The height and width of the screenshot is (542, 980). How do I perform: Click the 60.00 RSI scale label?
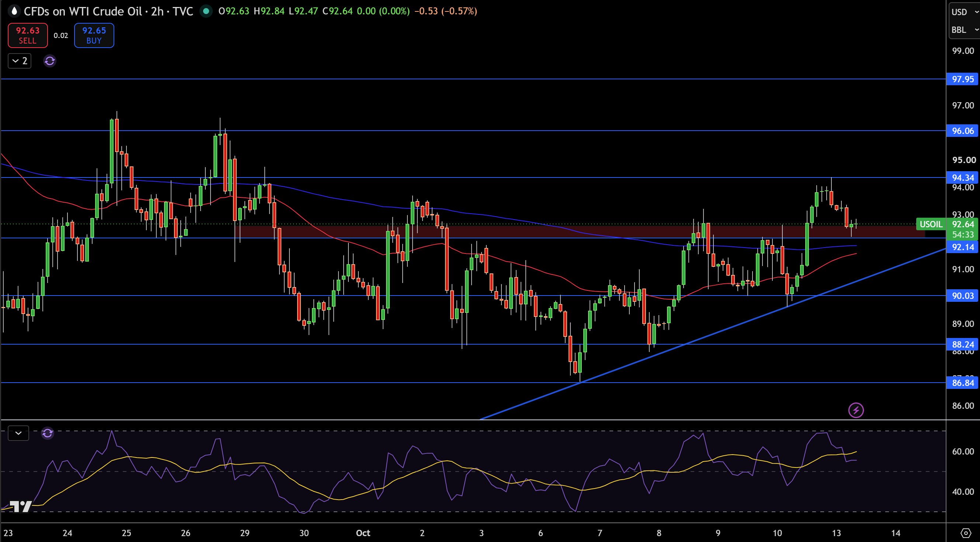[963, 451]
